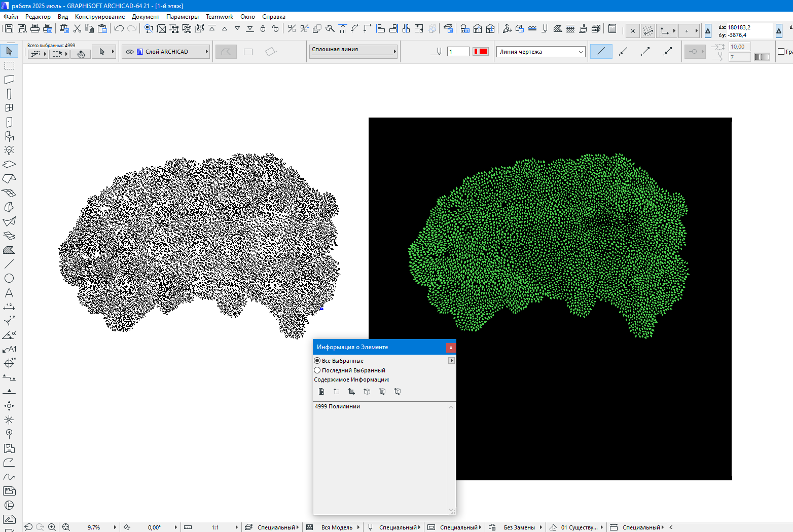Click 'Без Замены' in the bottom bar
Screen dimensions: 793x532
(x=519, y=527)
